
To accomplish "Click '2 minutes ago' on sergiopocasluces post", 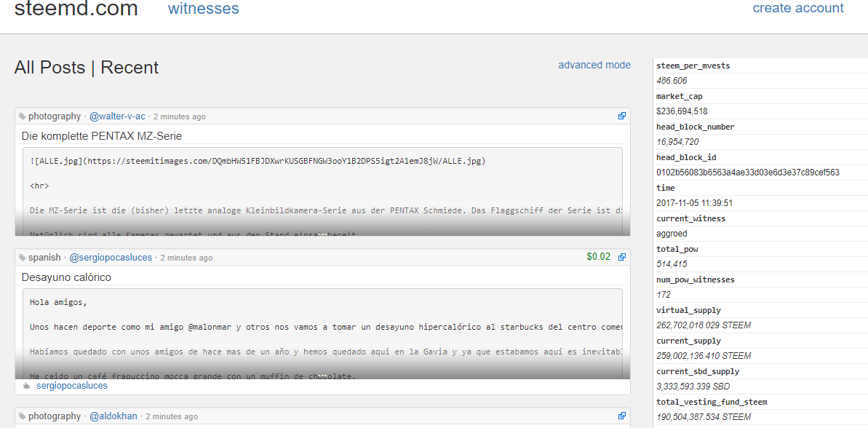I will tap(186, 258).
